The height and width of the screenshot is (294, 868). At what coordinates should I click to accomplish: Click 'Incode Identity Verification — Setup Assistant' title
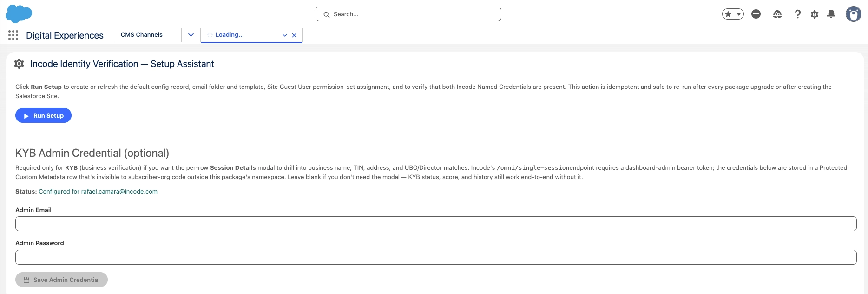pyautogui.click(x=122, y=64)
